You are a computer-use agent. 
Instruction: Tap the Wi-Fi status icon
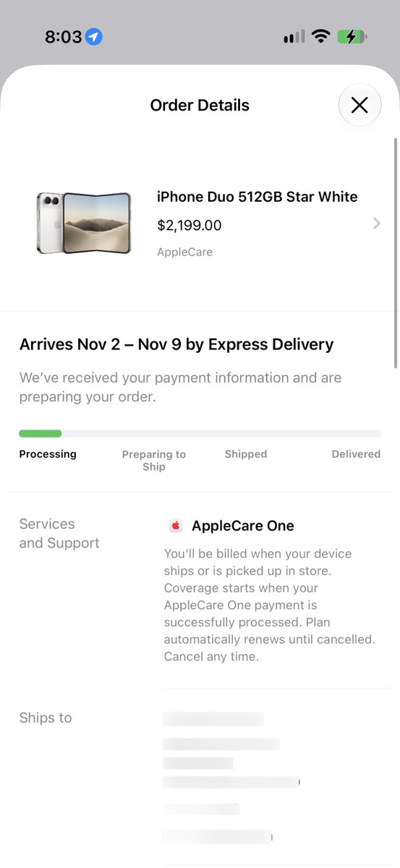point(320,36)
